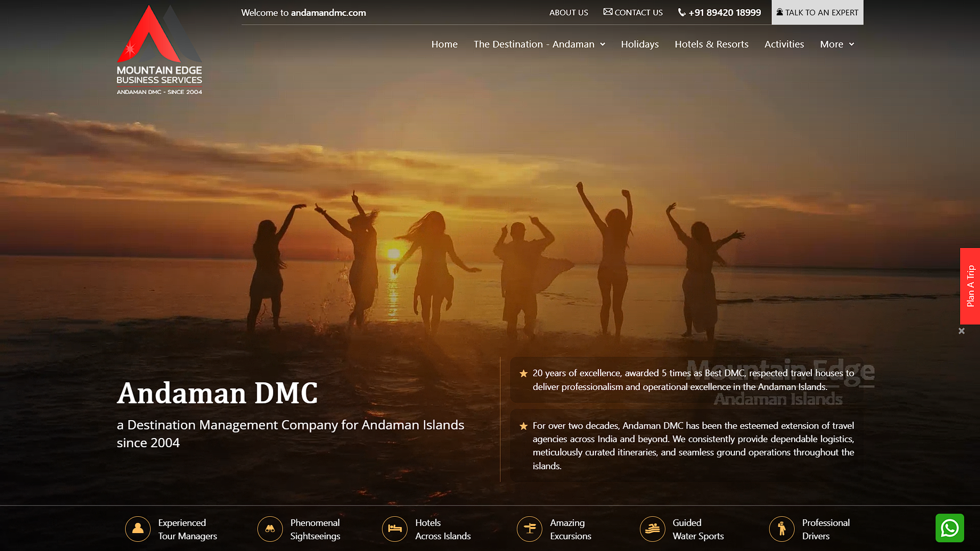Click the phone receiver icon before the number
The width and height of the screenshot is (980, 551).
681,12
